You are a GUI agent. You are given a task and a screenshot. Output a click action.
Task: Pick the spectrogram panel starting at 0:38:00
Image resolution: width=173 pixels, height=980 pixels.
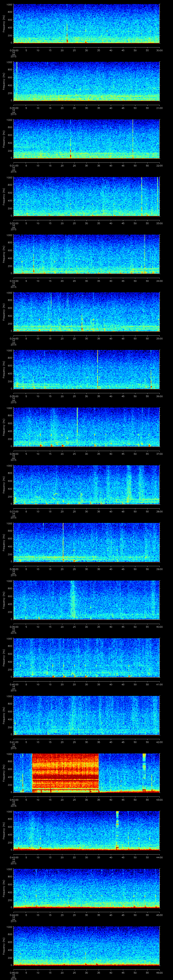(87, 542)
